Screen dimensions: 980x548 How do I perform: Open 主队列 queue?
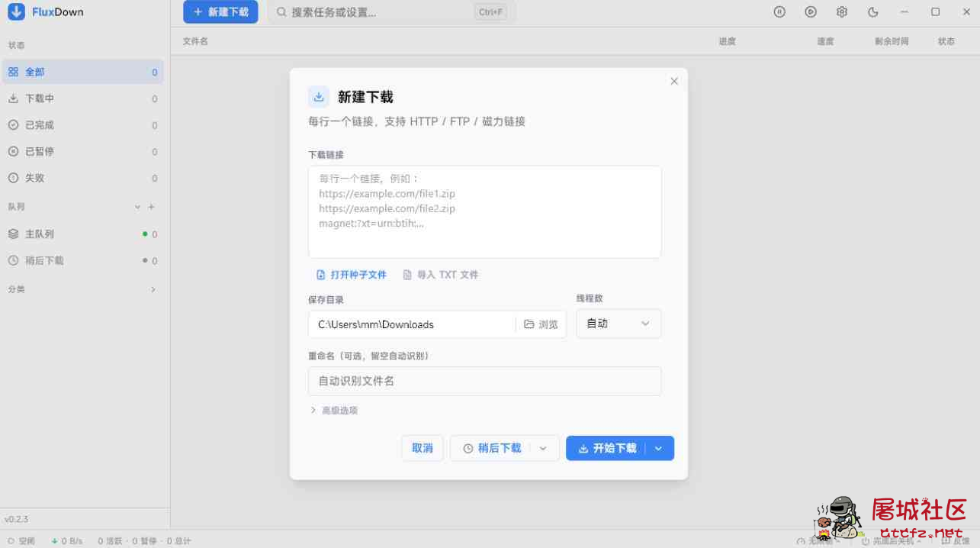click(82, 234)
